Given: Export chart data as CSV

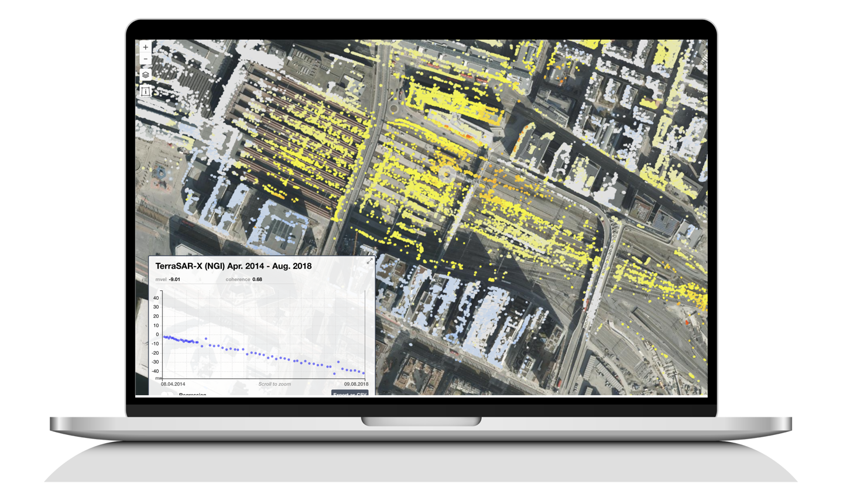Looking at the screenshot, I should pos(350,394).
